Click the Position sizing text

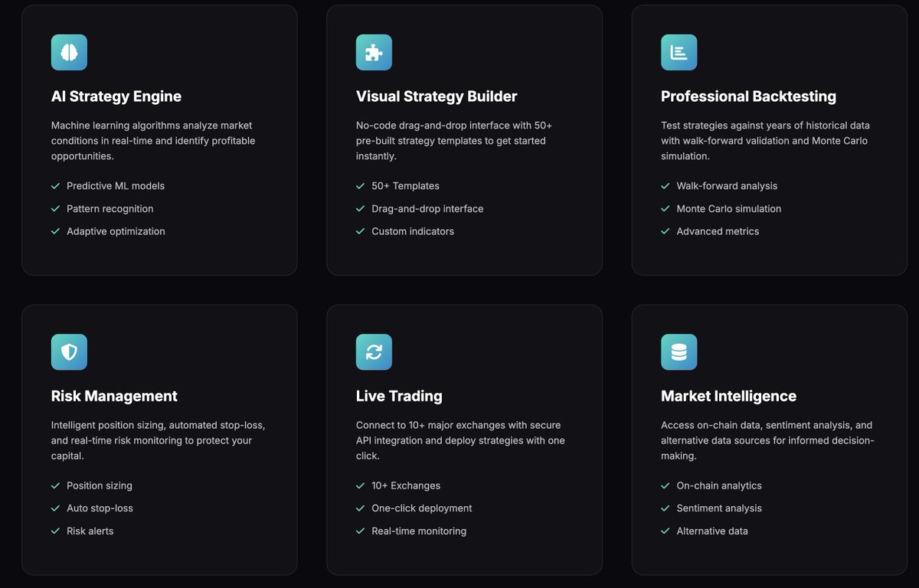(x=100, y=486)
